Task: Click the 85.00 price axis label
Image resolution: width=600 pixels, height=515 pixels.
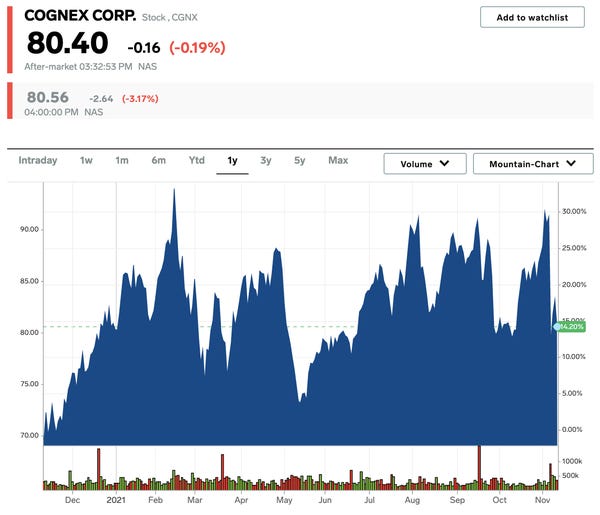Action: [29, 281]
